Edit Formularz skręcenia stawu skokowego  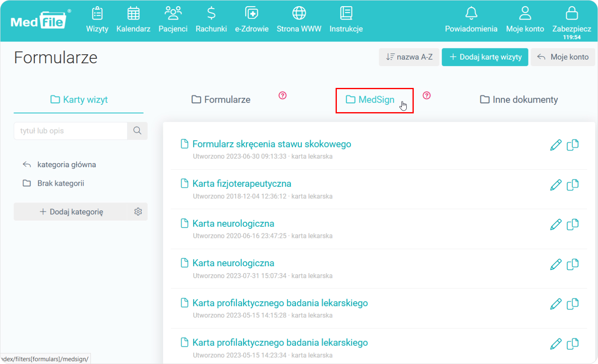[x=556, y=145]
